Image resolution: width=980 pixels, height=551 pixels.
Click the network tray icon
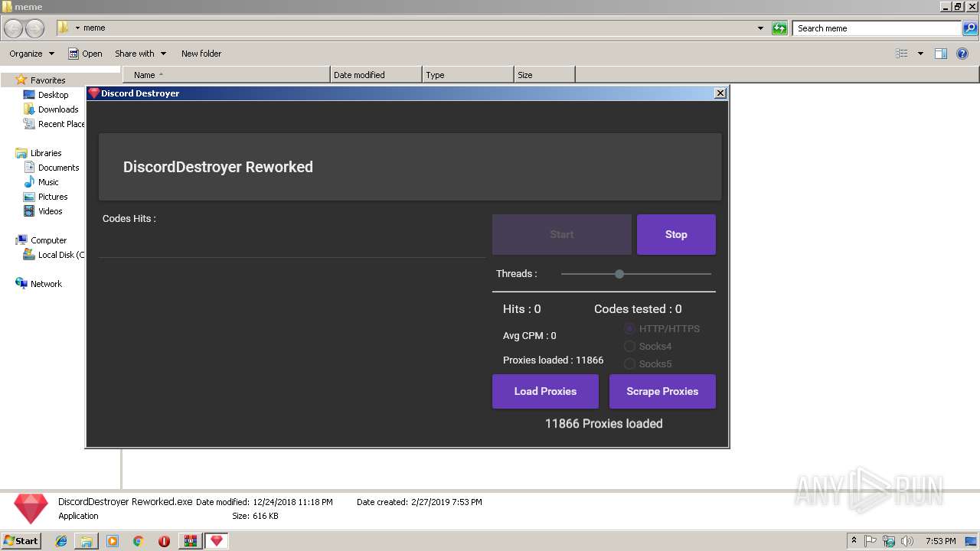pos(889,541)
